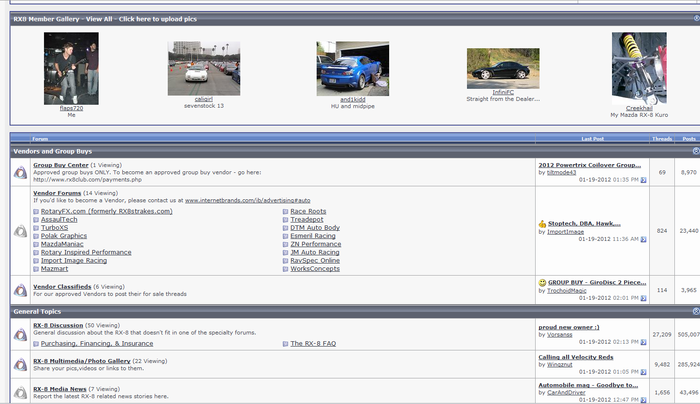Open the Group Buy Center forum
The image size is (700, 404).
point(61,165)
